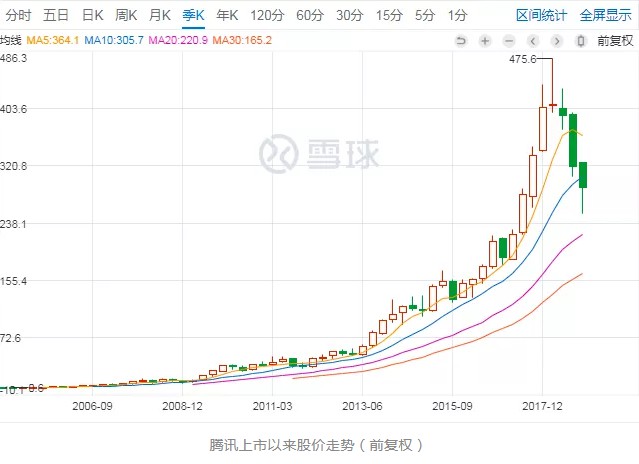Click the 320.8 price axis label
The width and height of the screenshot is (639, 464).
[x=13, y=166]
